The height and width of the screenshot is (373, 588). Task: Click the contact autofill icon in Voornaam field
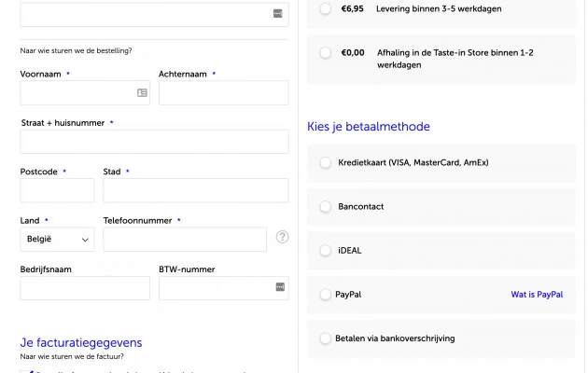[142, 92]
